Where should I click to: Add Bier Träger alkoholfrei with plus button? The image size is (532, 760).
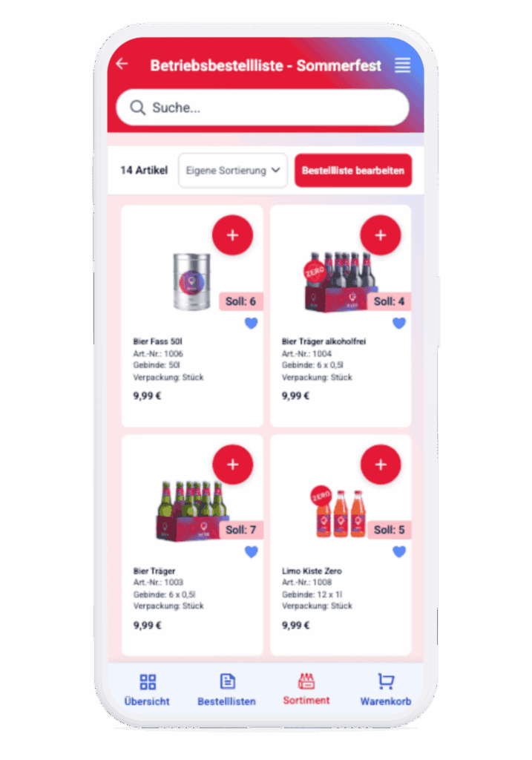pyautogui.click(x=381, y=235)
